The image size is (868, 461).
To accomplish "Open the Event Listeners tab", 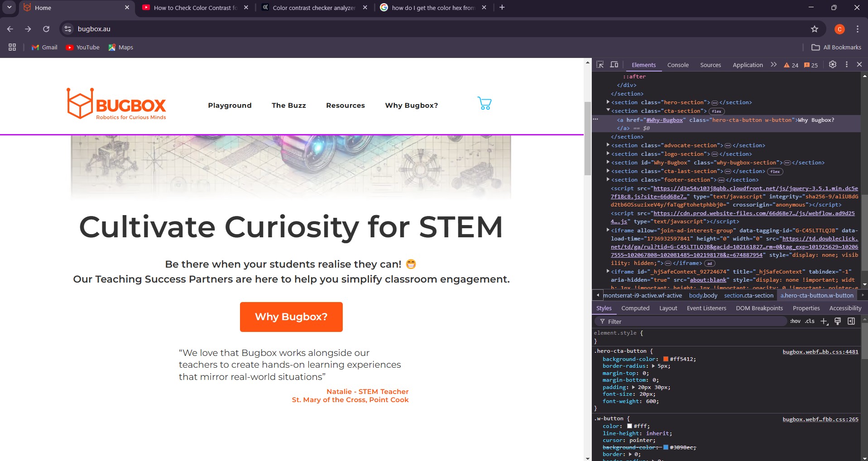I will click(x=706, y=308).
